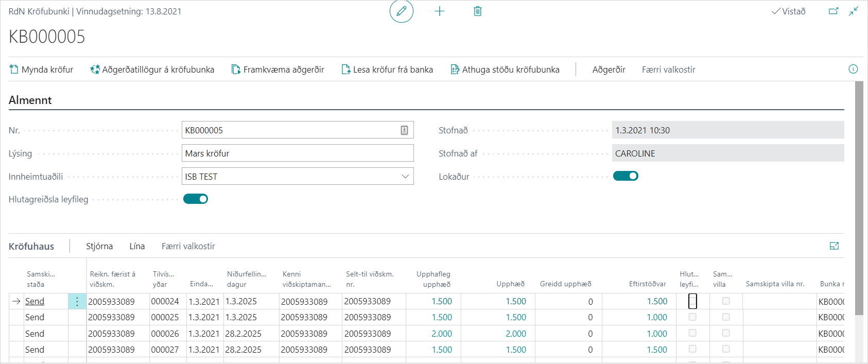868x364 pixels.
Task: Click the pencil edit icon
Action: click(x=401, y=11)
